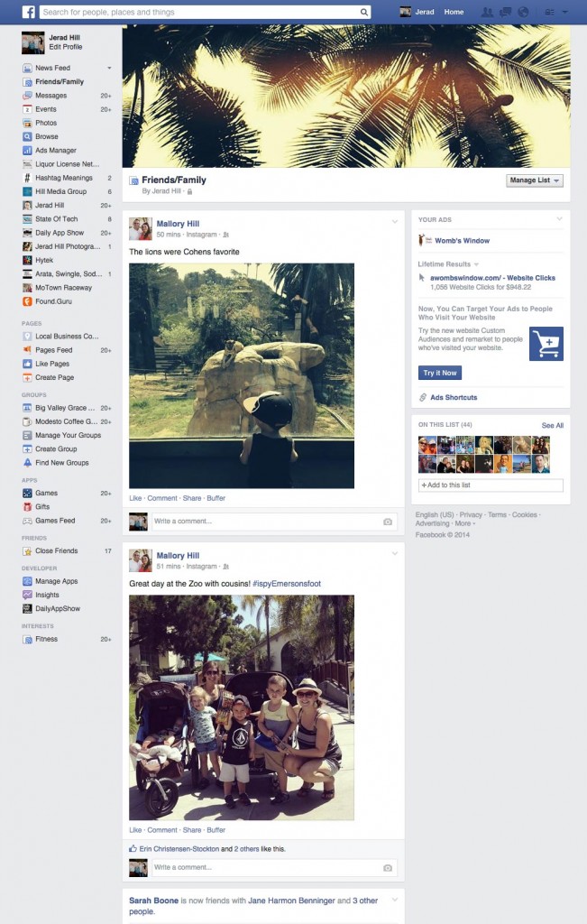Share the Zoo with cousins post
This screenshot has width=587, height=924.
192,830
